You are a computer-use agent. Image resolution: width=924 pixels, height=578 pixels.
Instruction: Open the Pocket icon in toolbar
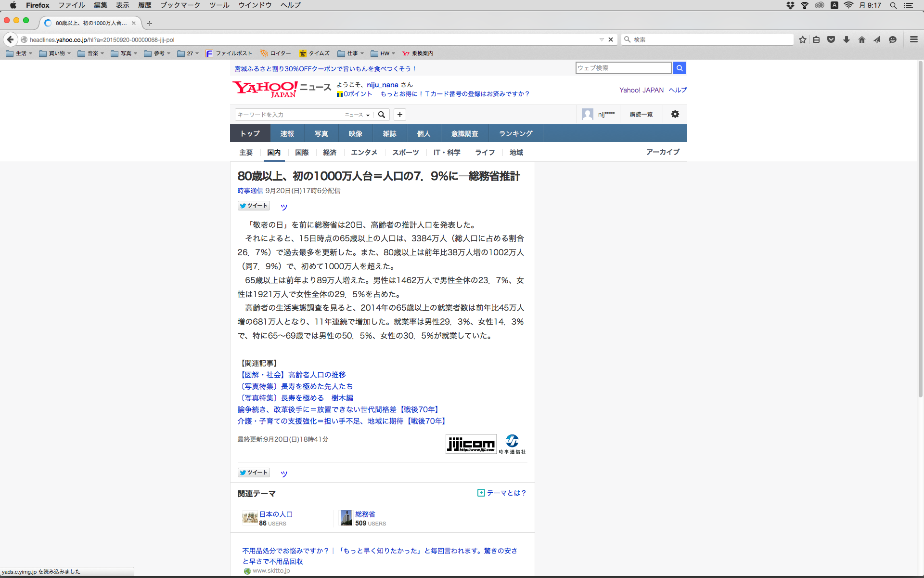[x=831, y=39]
